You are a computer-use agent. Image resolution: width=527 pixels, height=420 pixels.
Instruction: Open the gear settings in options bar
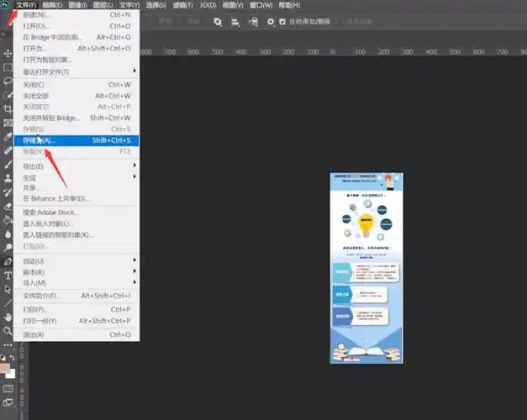pyautogui.click(x=270, y=22)
